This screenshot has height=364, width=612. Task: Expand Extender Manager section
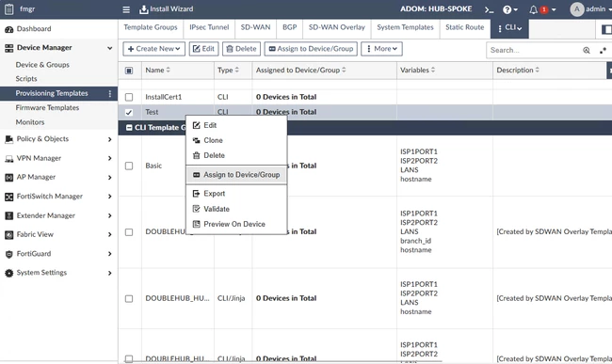click(x=109, y=215)
